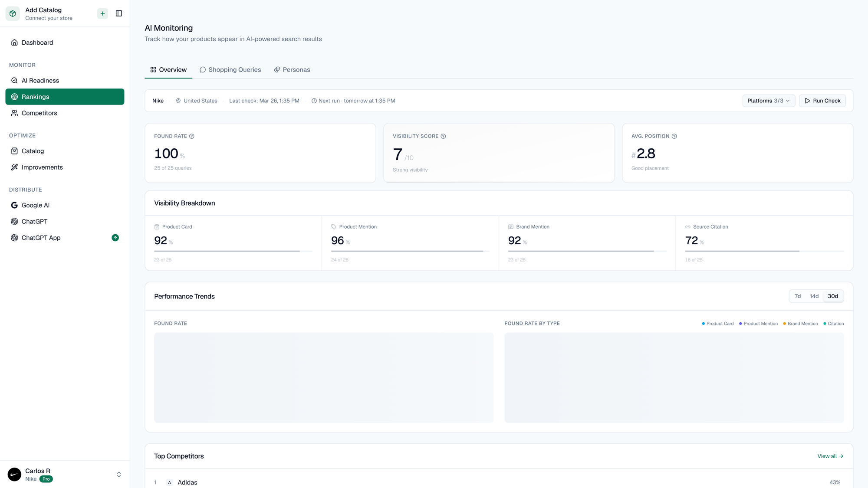Click the Shopping Queries chat bubble icon
The width and height of the screenshot is (868, 488).
[203, 70]
